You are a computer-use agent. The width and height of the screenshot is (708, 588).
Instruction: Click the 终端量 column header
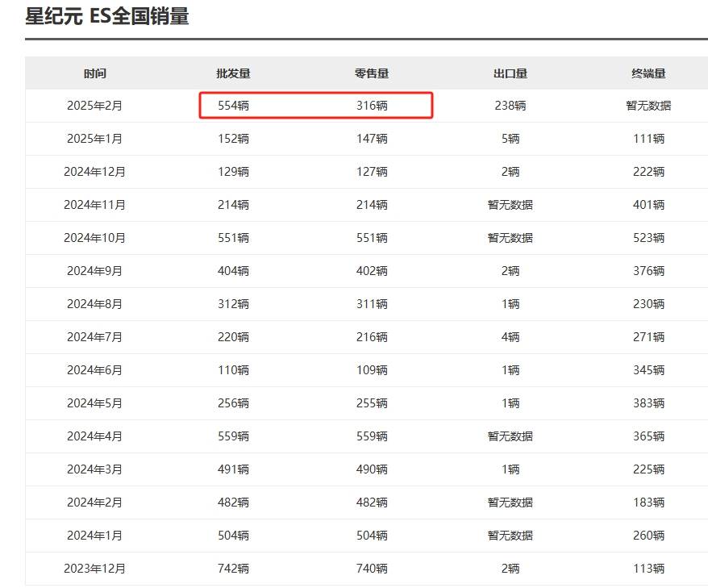(x=648, y=73)
